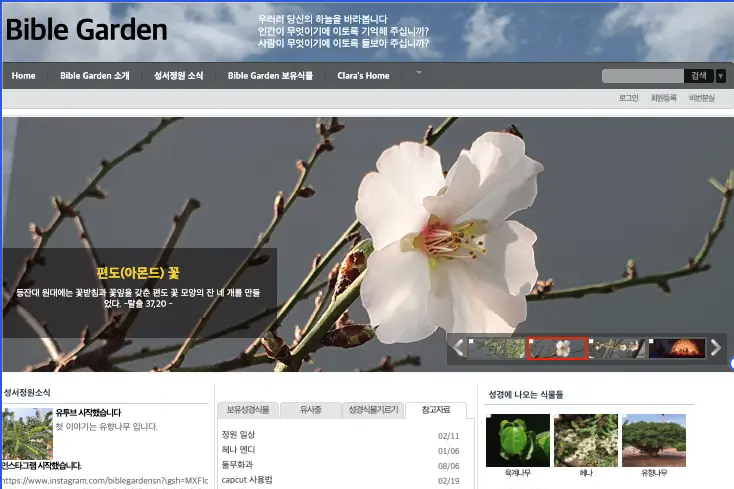Open the Clara's Home menu

(363, 76)
